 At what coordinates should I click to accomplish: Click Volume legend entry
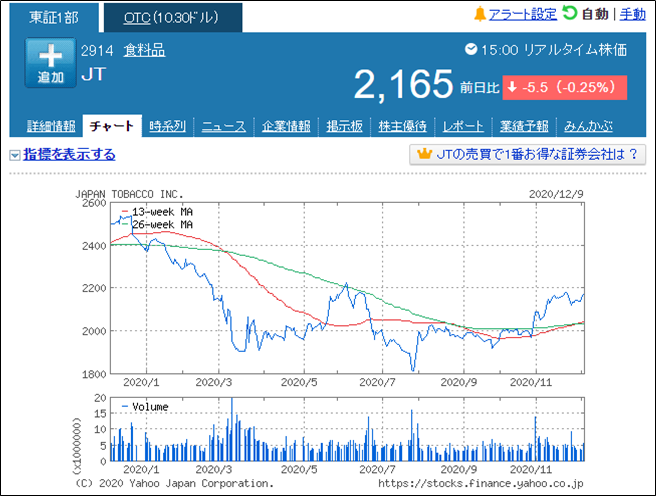coord(145,407)
